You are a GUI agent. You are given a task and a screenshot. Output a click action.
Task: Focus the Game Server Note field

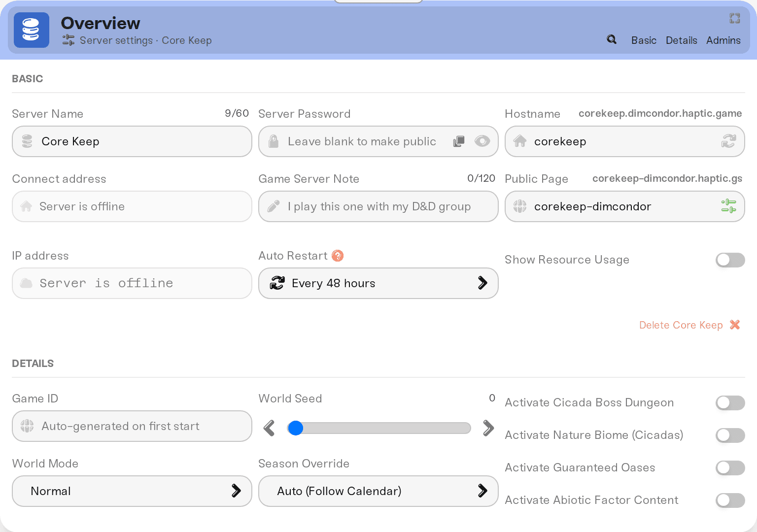pyautogui.click(x=378, y=206)
